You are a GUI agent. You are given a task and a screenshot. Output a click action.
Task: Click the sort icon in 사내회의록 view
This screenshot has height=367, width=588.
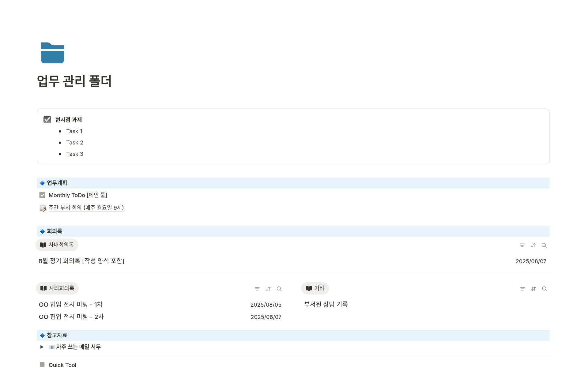coord(533,245)
